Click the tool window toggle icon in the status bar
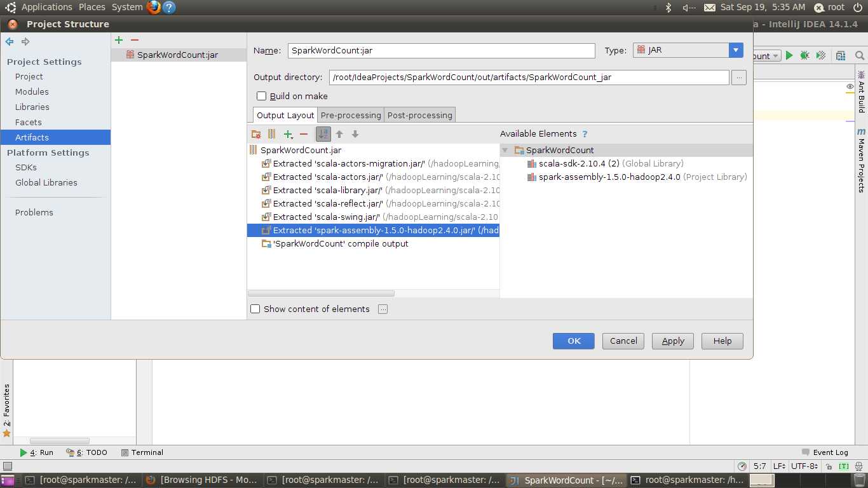This screenshot has width=868, height=488. (8, 466)
